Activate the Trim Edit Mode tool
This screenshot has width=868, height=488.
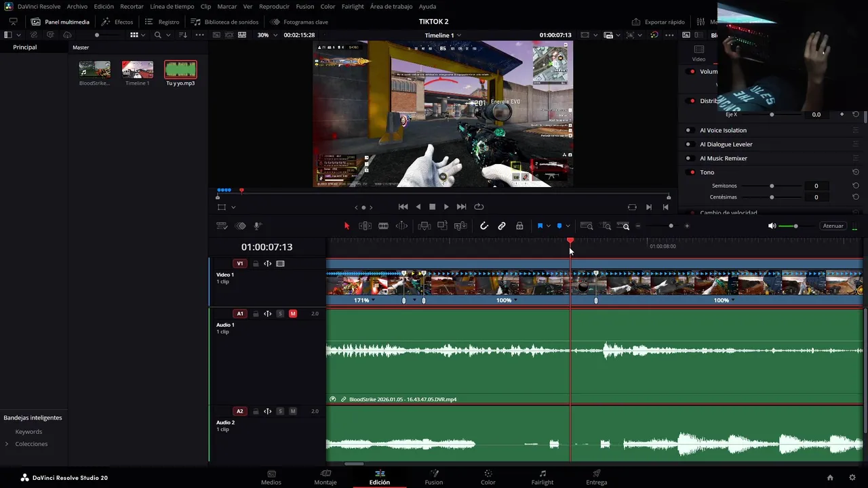[365, 226]
